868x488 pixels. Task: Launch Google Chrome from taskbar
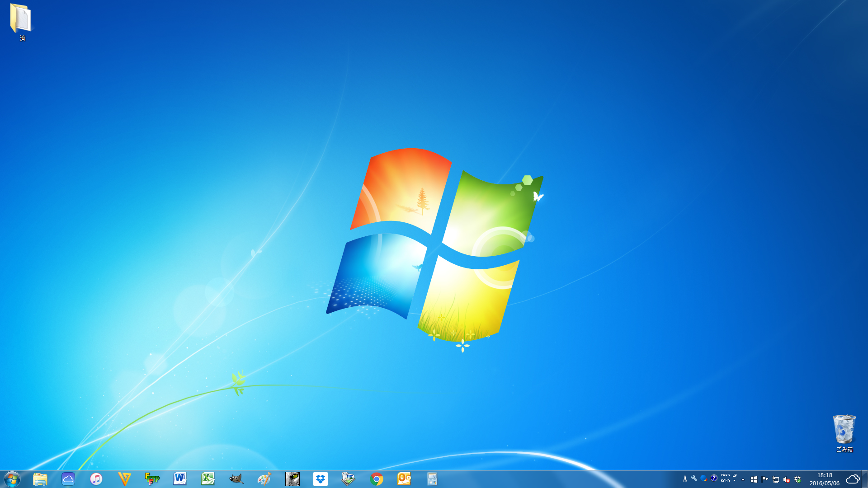click(377, 479)
